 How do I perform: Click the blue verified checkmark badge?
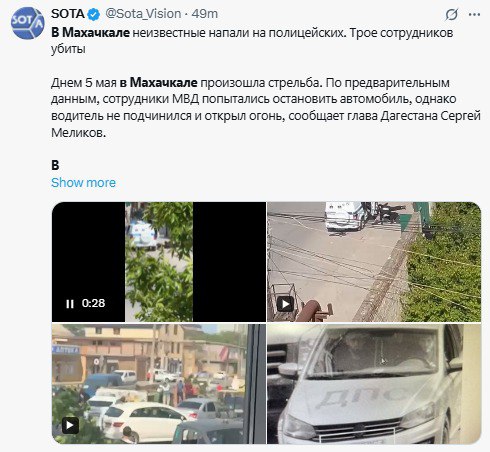point(94,14)
